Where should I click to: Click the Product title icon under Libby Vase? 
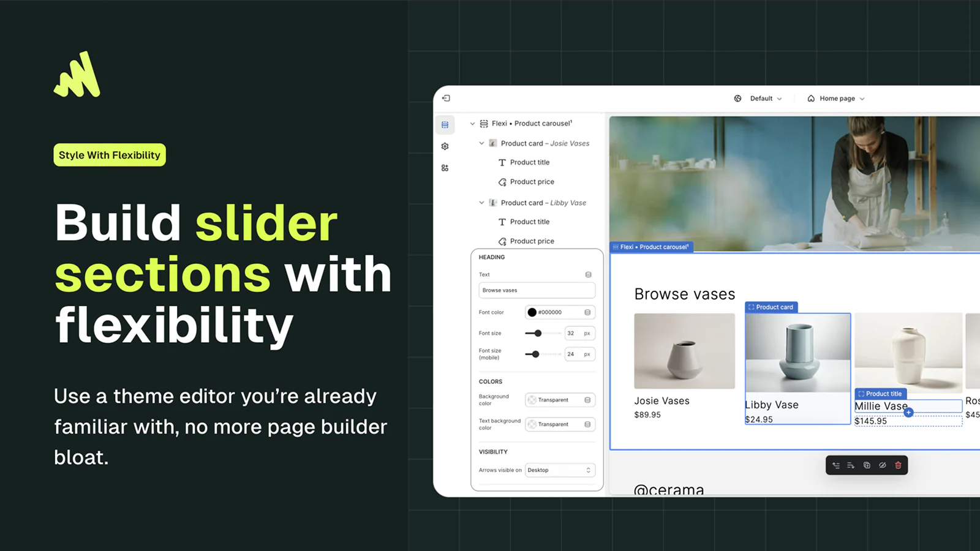tap(503, 222)
